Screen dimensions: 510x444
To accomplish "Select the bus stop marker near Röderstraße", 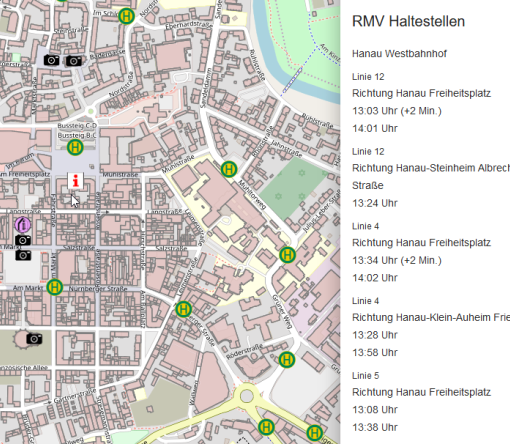I will click(x=287, y=360).
